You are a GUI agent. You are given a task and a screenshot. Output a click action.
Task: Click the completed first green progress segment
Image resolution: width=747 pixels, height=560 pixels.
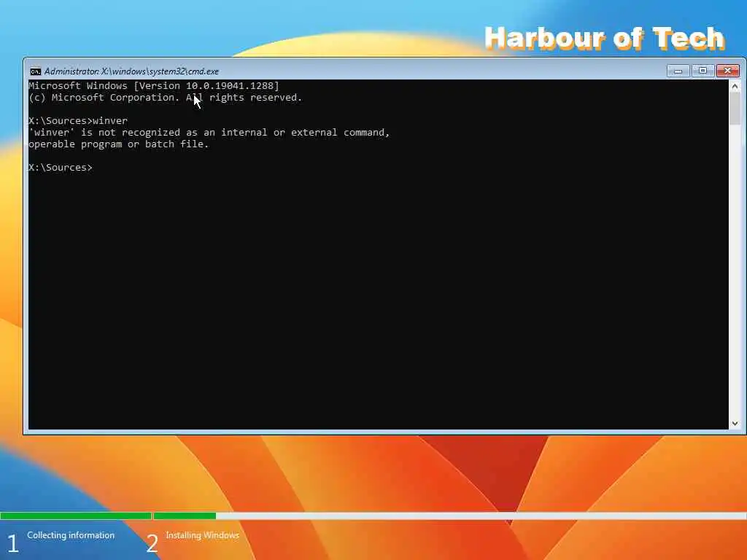[x=76, y=516]
